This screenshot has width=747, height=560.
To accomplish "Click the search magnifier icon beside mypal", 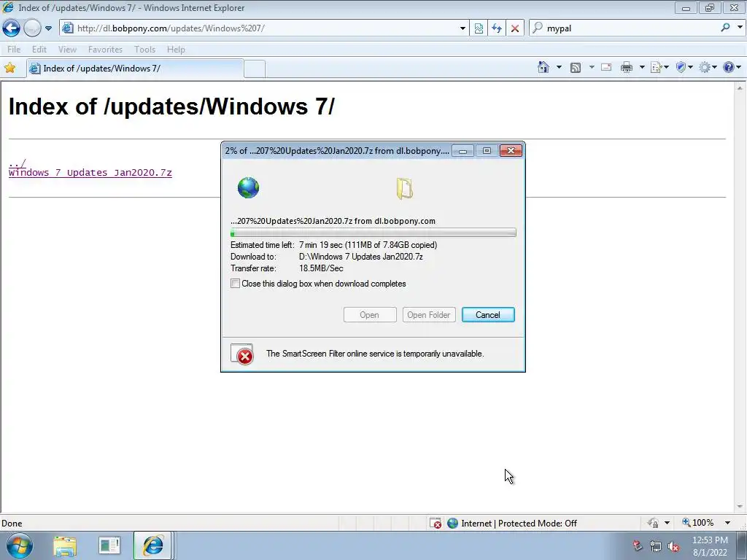I will (x=725, y=28).
